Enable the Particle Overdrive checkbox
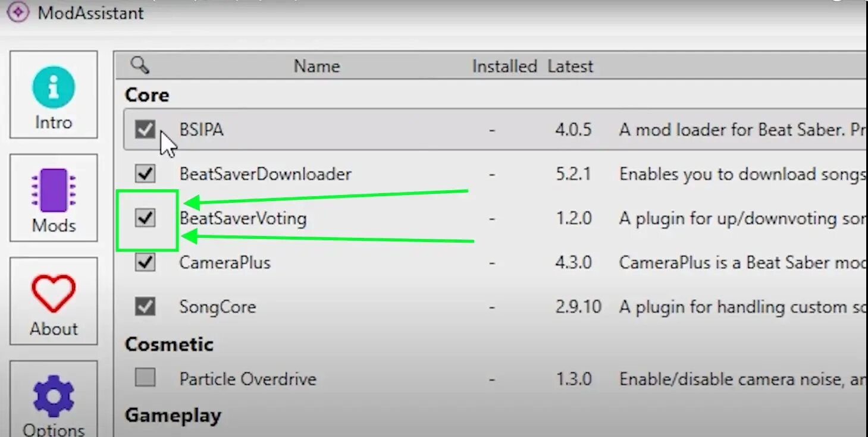The image size is (868, 437). click(145, 378)
